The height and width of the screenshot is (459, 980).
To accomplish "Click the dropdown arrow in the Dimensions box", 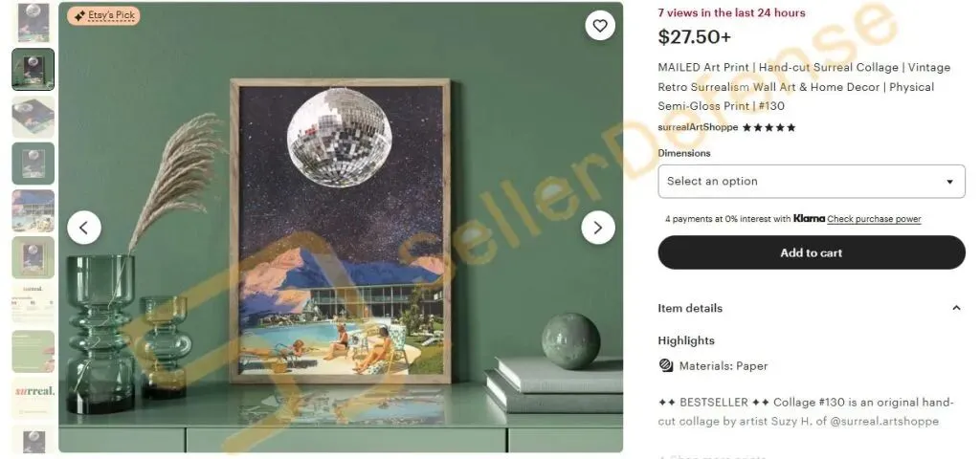I will click(949, 182).
